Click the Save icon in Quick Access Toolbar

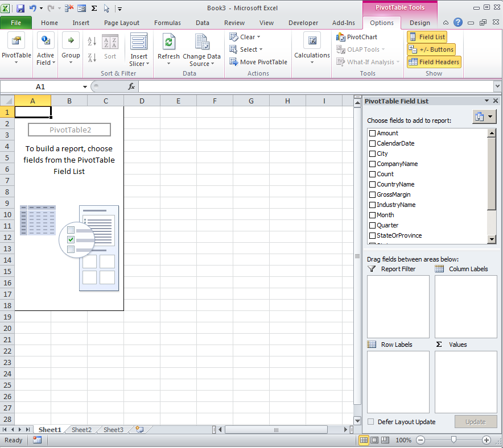pos(20,9)
